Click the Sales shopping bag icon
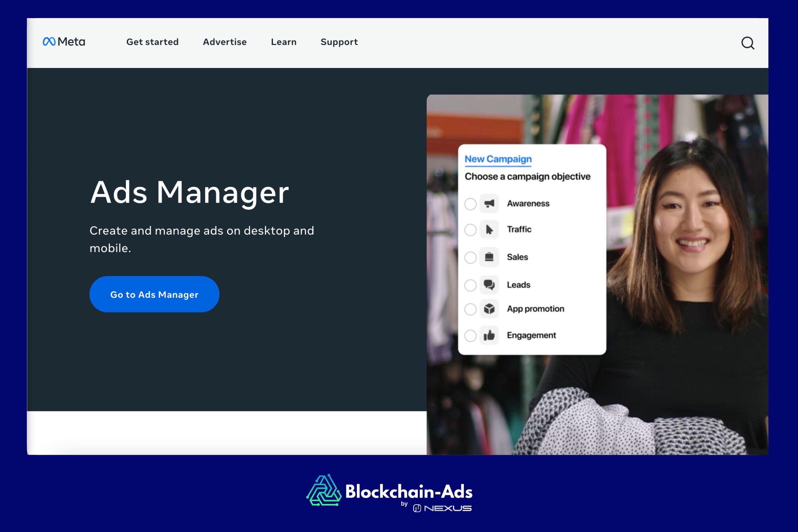The height and width of the screenshot is (532, 798). (489, 257)
